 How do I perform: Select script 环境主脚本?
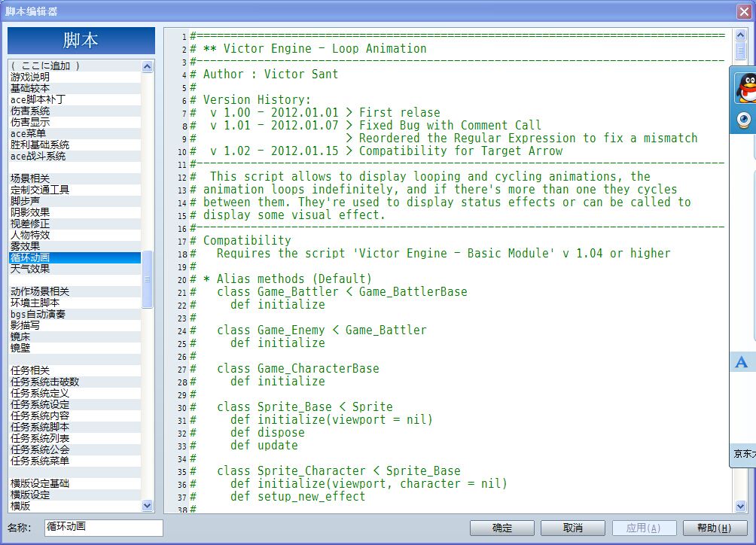coord(75,303)
